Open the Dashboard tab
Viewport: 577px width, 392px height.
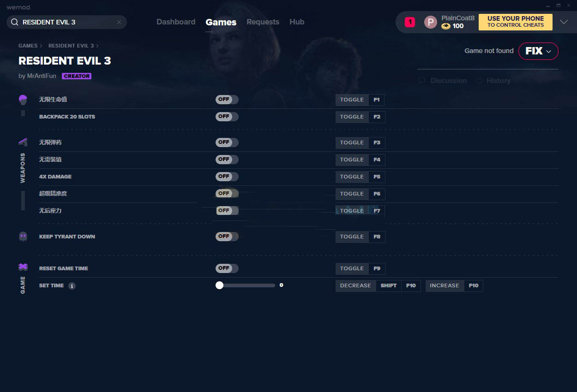(176, 22)
